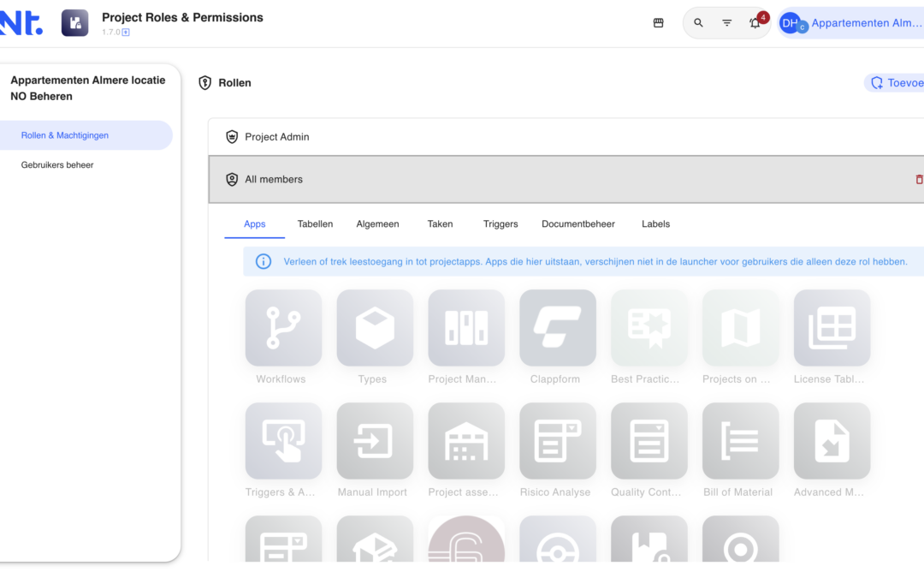Go to the Taken tab
Image resolution: width=924 pixels, height=578 pixels.
click(441, 224)
